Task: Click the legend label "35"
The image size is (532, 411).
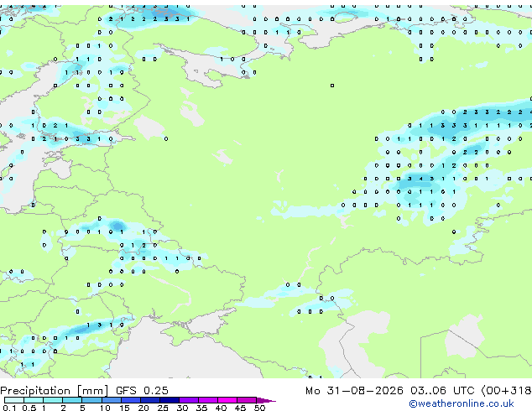Action: pos(201,408)
